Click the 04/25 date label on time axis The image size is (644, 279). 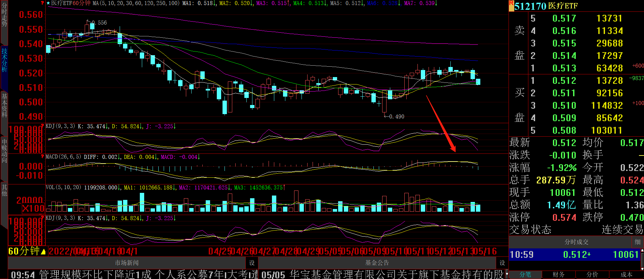click(219, 251)
